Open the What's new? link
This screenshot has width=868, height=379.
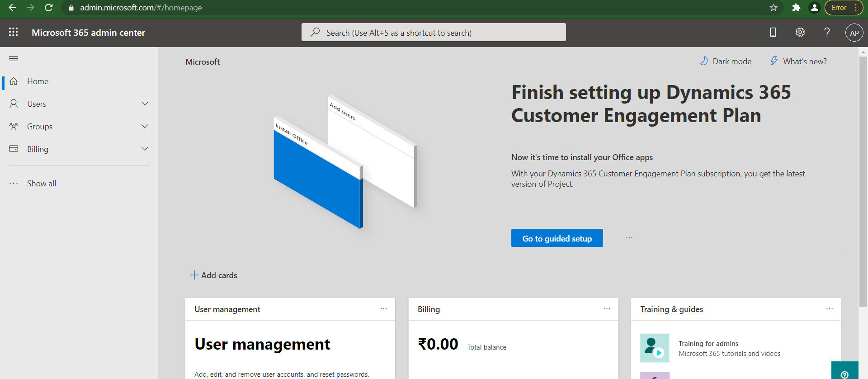(799, 61)
